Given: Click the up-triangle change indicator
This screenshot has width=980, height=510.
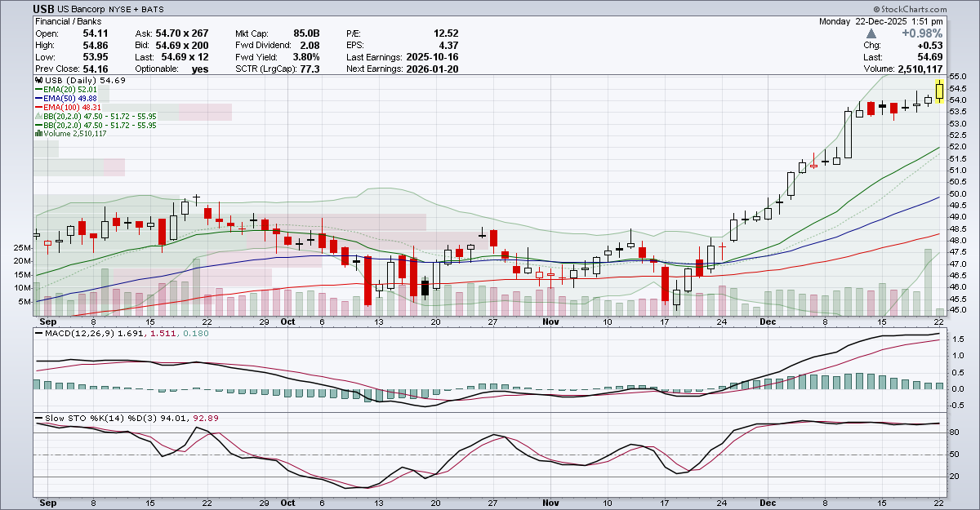Looking at the screenshot, I should tap(872, 33).
